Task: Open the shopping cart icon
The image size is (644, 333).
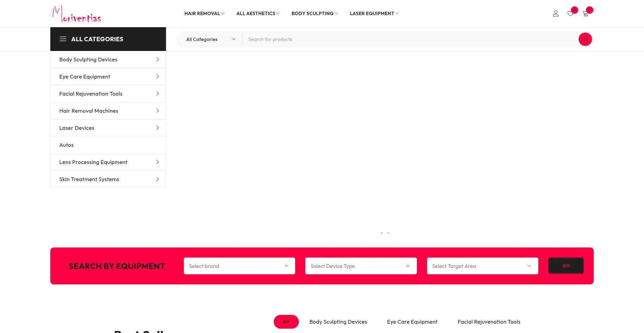Action: (585, 14)
